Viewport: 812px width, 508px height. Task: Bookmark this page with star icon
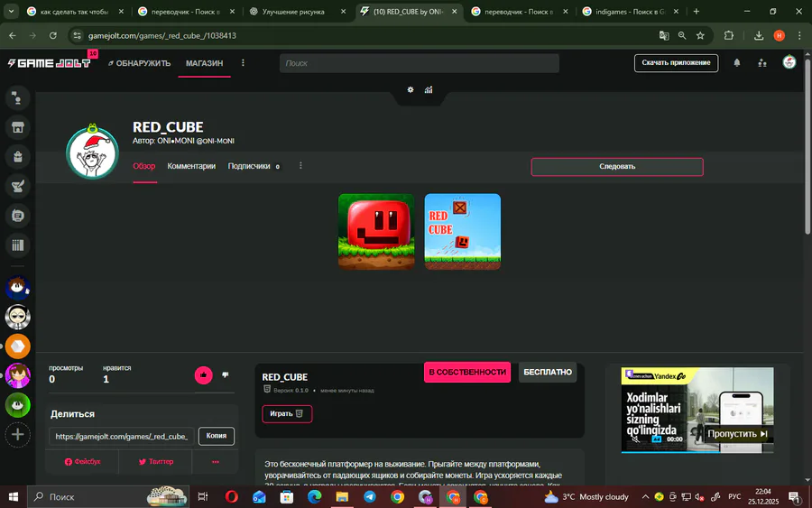(x=700, y=36)
